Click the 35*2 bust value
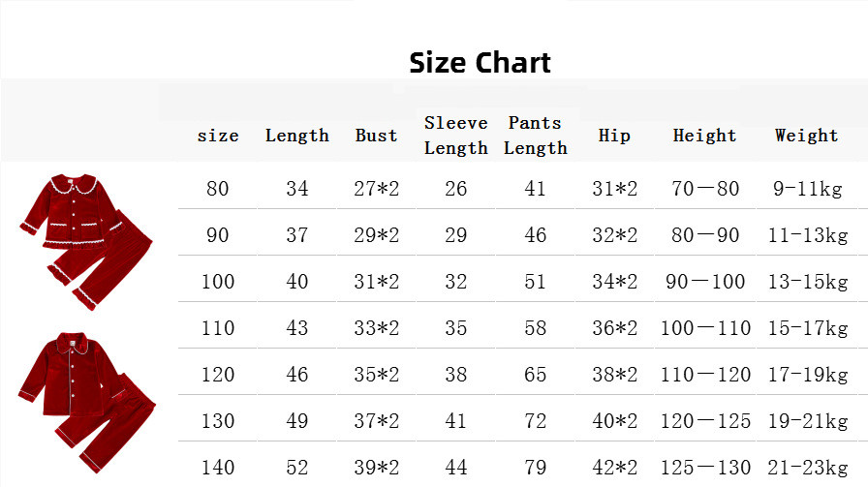868x487 pixels. coord(377,375)
